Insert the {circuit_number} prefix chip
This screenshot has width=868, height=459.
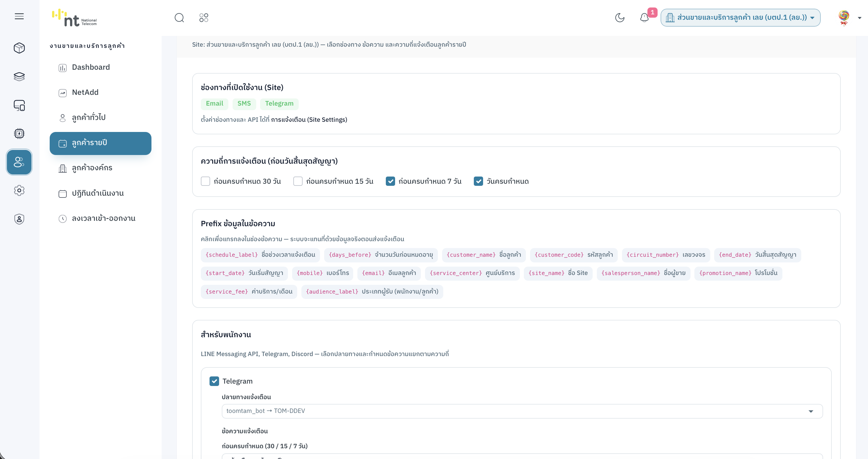pos(665,255)
